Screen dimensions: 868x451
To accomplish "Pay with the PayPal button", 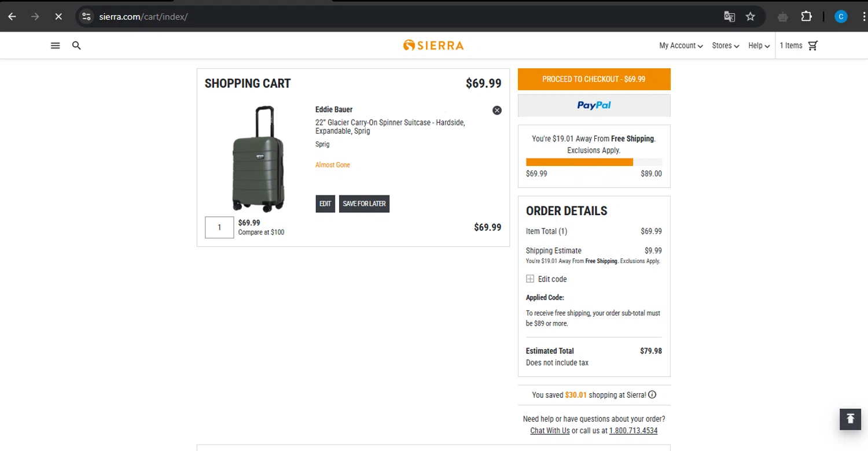I will [594, 105].
